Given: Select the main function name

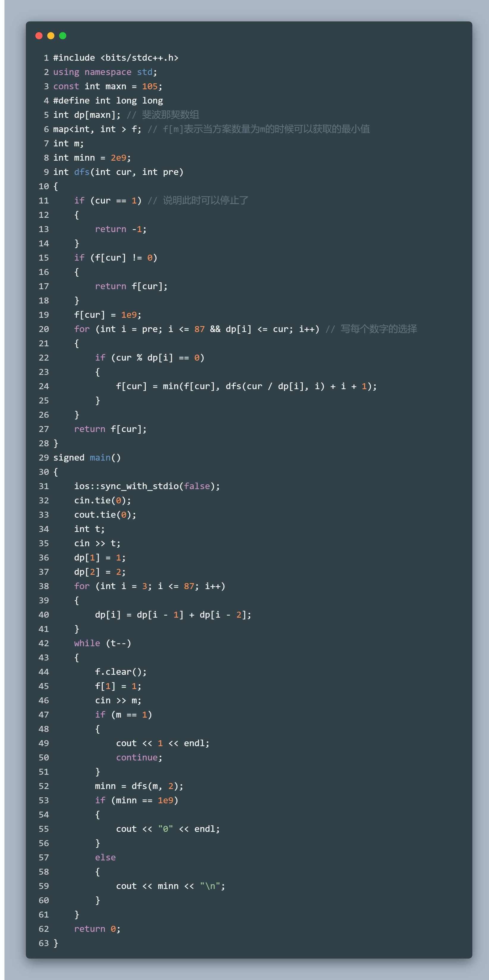Looking at the screenshot, I should (100, 458).
